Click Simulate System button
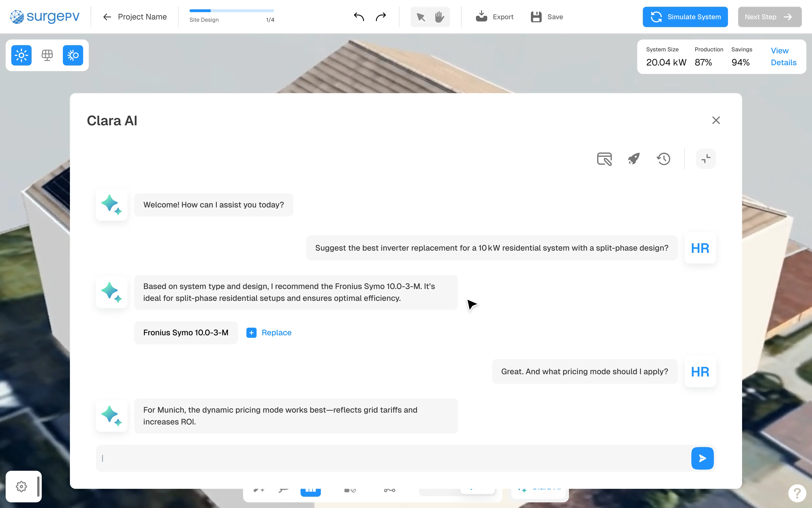812x508 pixels. 685,17
